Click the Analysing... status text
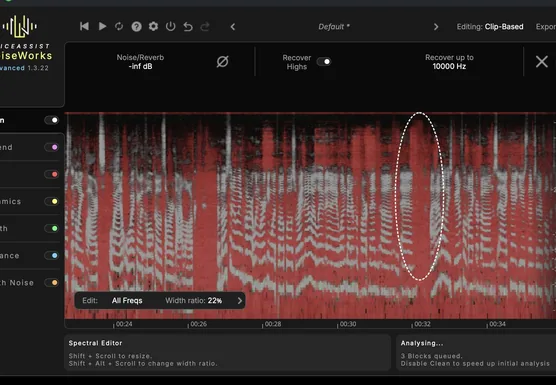This screenshot has width=556, height=385. coord(422,343)
